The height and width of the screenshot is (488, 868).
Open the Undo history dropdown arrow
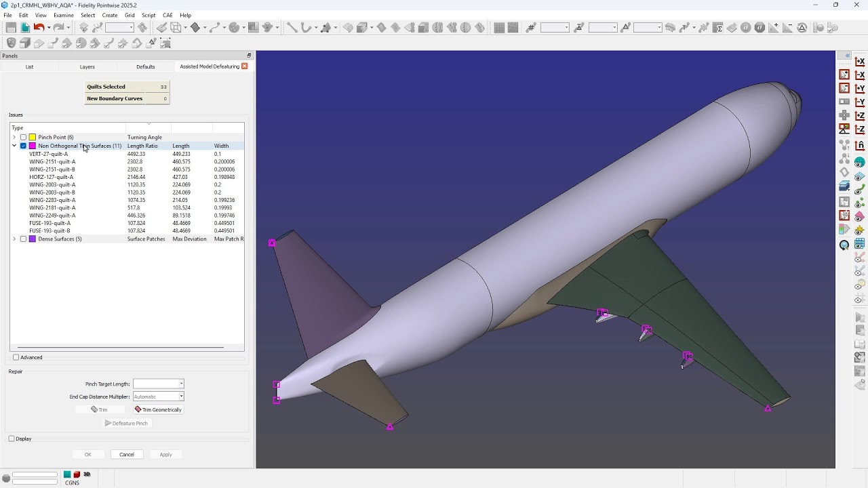pyautogui.click(x=48, y=28)
